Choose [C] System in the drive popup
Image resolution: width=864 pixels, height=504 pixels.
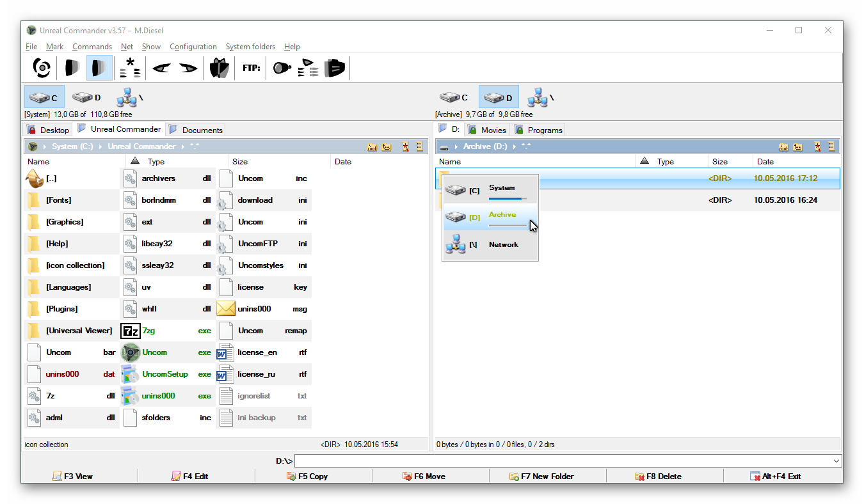click(x=490, y=190)
